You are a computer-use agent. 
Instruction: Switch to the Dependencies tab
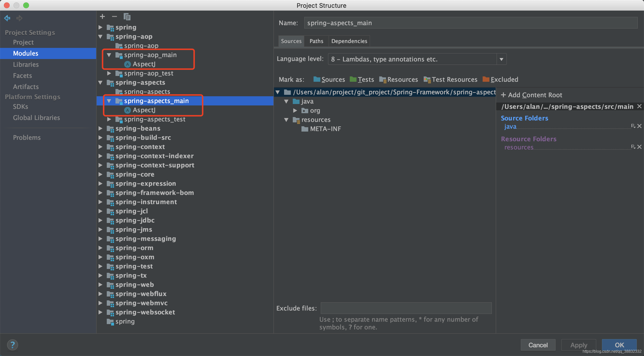349,41
